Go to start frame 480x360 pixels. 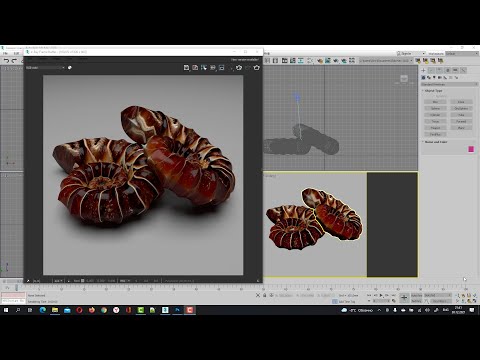(x=369, y=295)
